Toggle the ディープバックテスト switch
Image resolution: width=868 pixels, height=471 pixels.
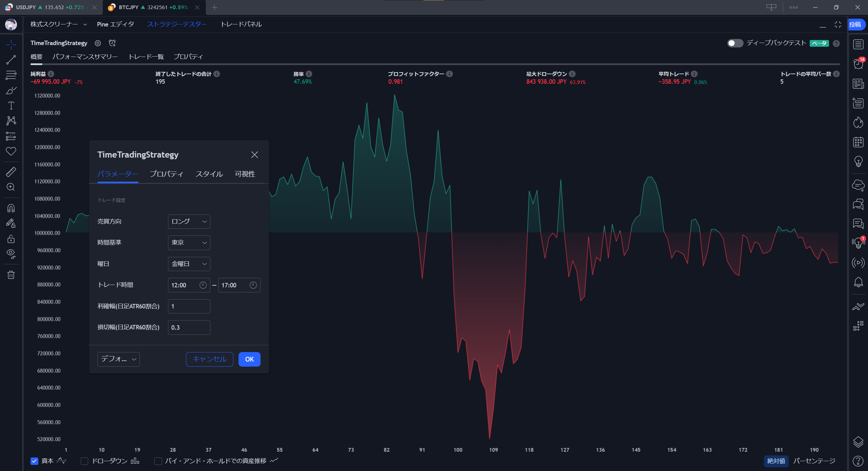pyautogui.click(x=735, y=43)
